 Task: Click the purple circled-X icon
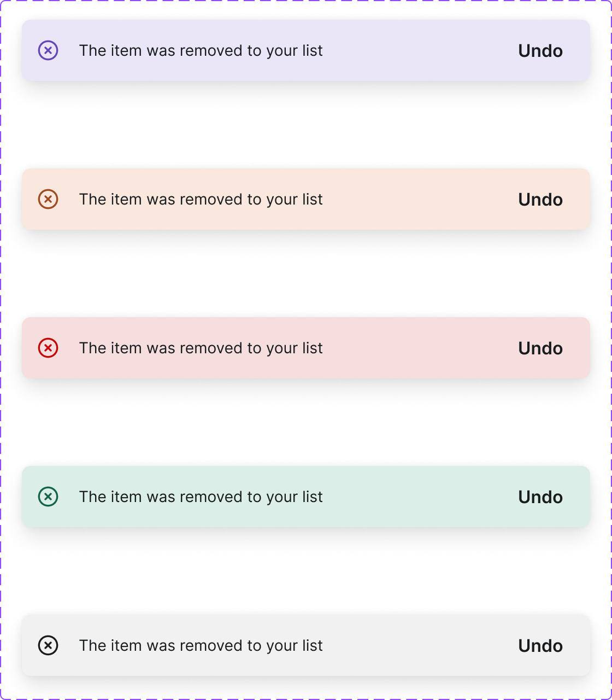point(48,51)
